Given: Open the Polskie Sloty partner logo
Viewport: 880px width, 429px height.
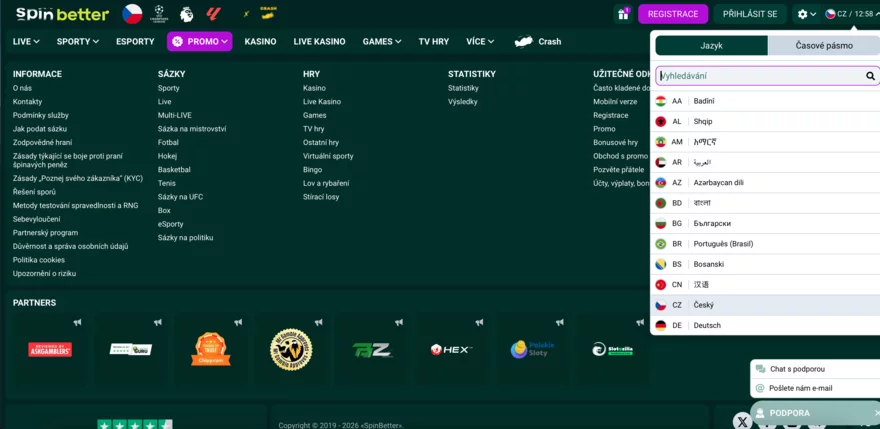Looking at the screenshot, I should coord(533,349).
